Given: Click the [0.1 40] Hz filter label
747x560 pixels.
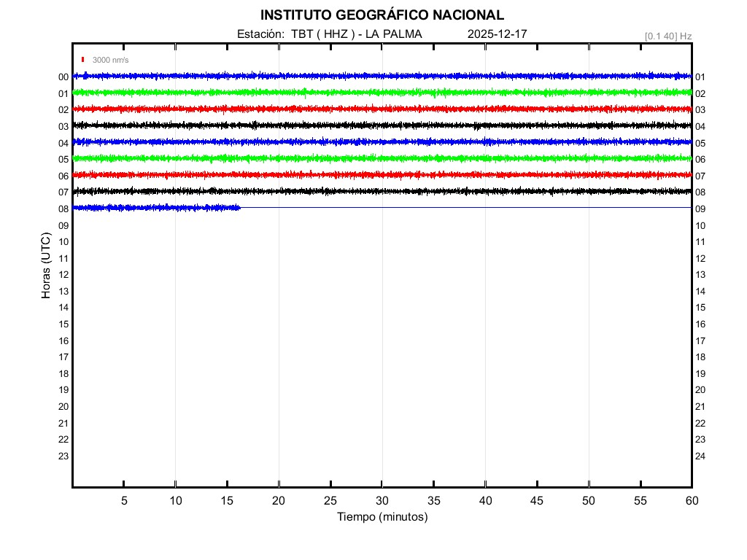Looking at the screenshot, I should click(x=667, y=36).
